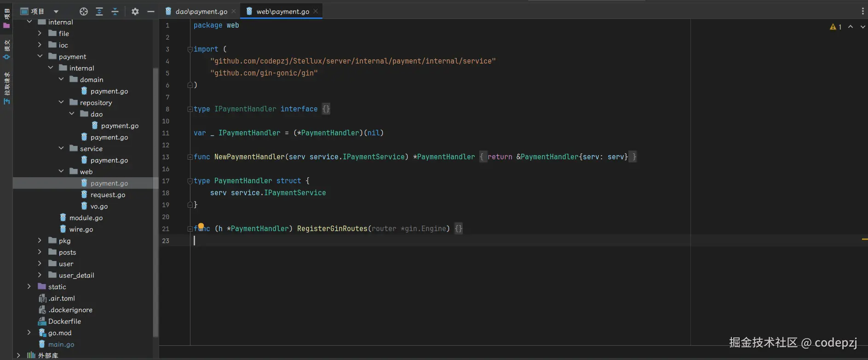Go to next highlighted problem arrow
The width and height of the screenshot is (868, 360).
[x=862, y=27]
